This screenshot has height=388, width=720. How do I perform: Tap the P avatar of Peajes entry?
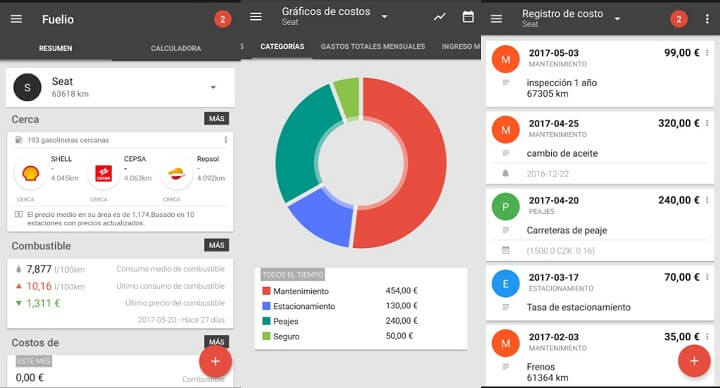[x=506, y=207]
